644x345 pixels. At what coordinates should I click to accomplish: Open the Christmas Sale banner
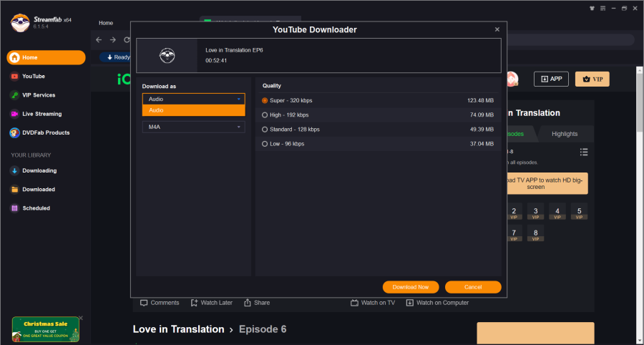[x=46, y=329]
